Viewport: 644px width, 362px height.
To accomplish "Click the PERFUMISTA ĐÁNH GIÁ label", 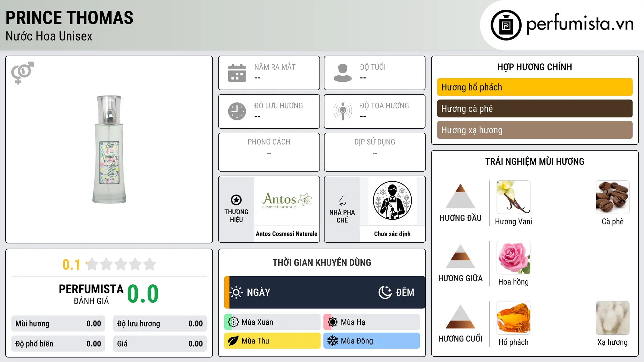I will click(91, 294).
